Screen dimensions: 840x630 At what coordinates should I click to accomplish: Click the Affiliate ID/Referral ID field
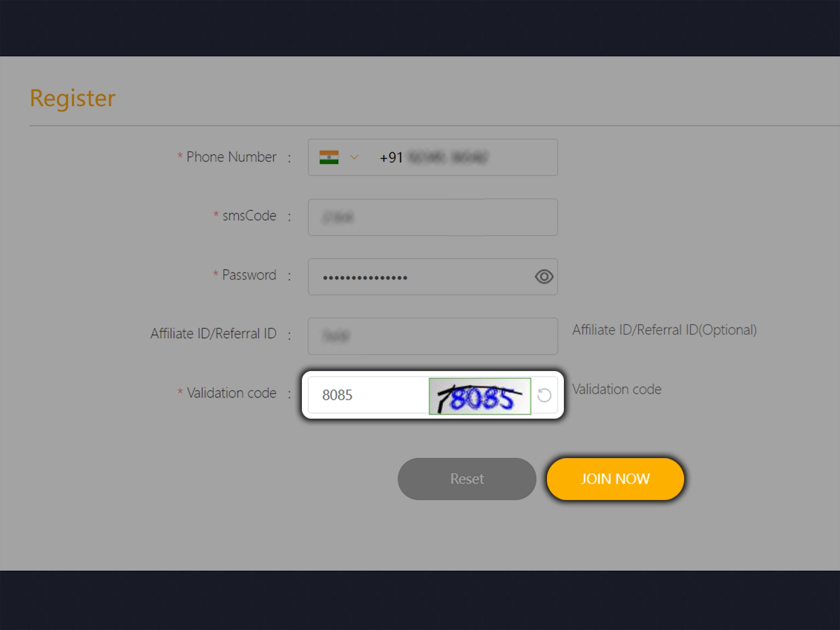point(433,332)
